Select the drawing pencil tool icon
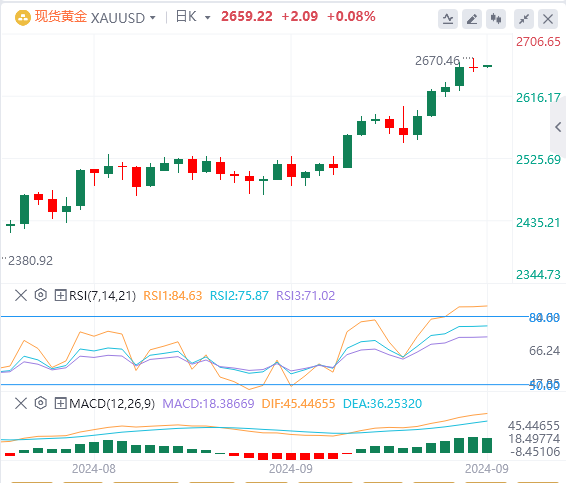 tap(472, 19)
